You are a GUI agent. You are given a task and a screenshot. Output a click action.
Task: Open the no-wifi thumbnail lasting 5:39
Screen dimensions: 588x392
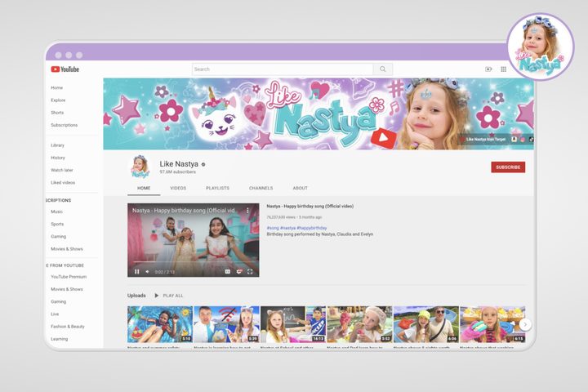pos(226,324)
